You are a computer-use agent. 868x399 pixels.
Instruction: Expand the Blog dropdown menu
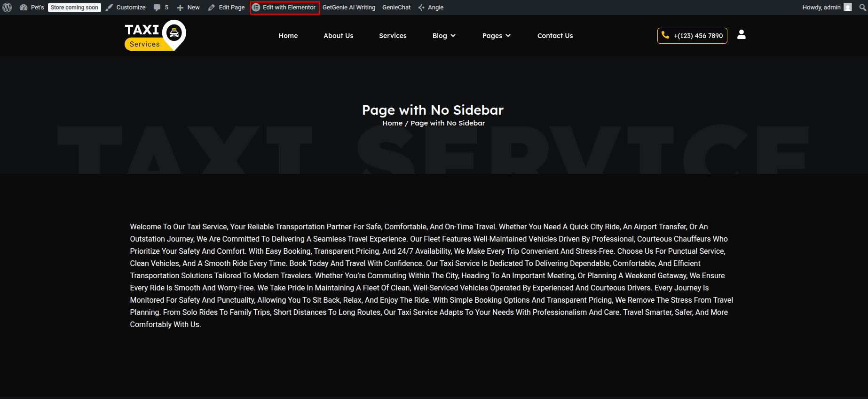click(444, 36)
